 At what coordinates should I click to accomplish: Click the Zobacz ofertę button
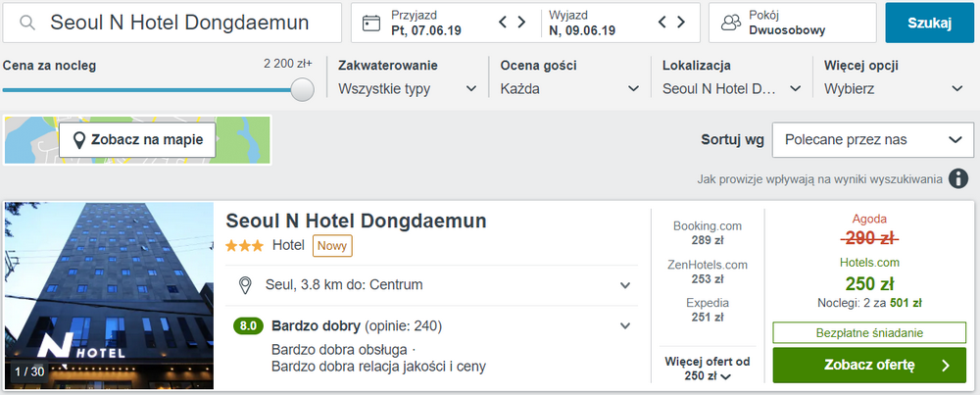click(x=868, y=365)
